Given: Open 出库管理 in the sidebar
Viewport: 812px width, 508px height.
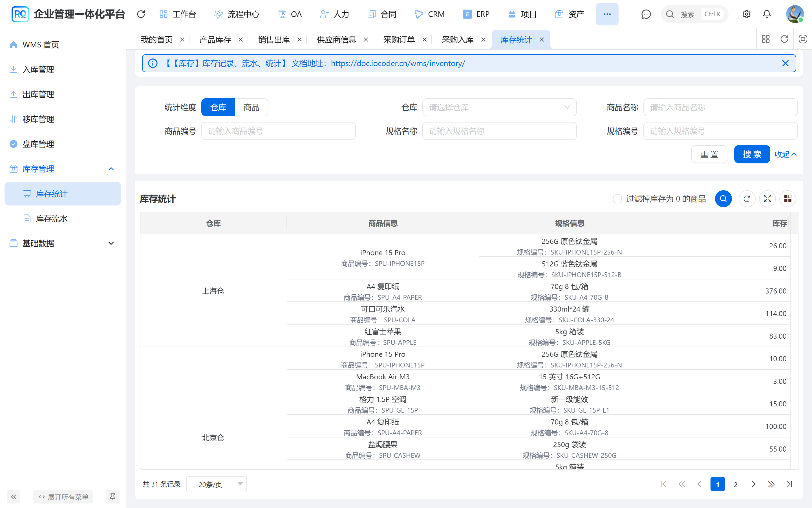Looking at the screenshot, I should point(63,95).
